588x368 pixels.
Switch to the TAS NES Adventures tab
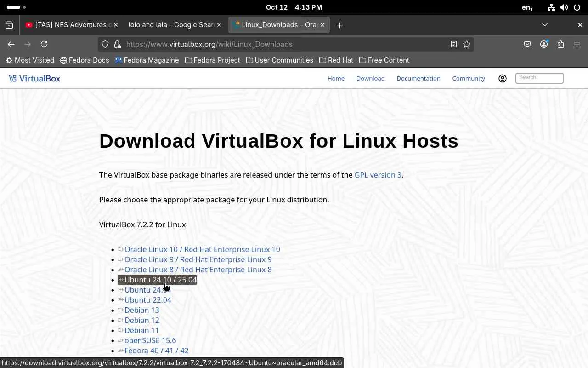coord(72,25)
